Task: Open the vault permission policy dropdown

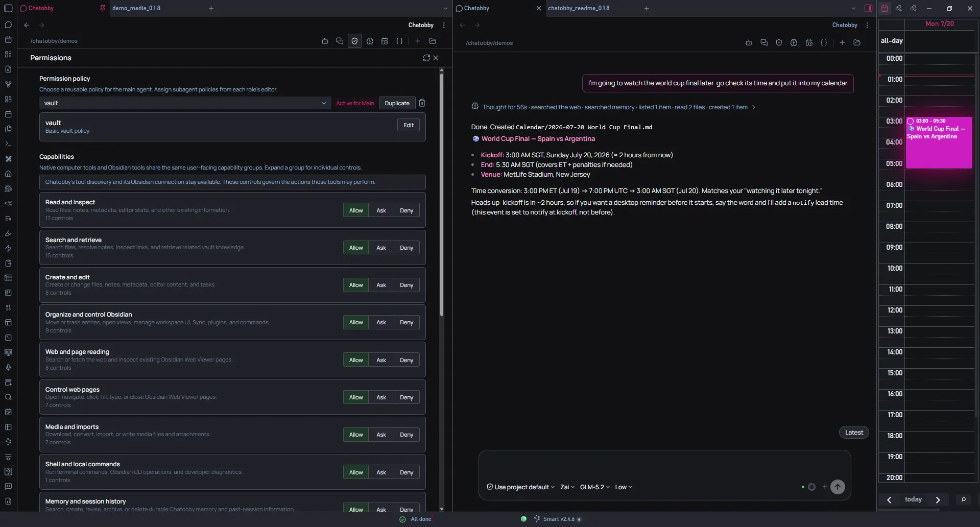Action: pos(185,103)
